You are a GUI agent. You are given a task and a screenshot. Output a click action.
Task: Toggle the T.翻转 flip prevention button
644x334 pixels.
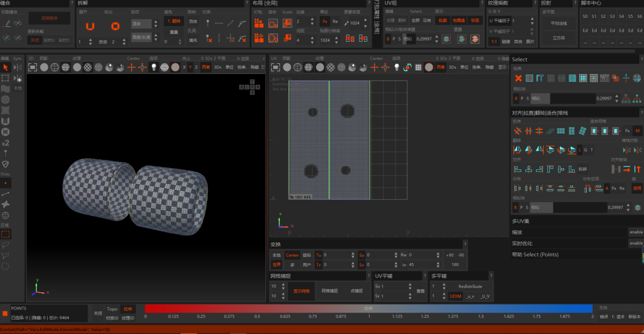[x=174, y=21]
